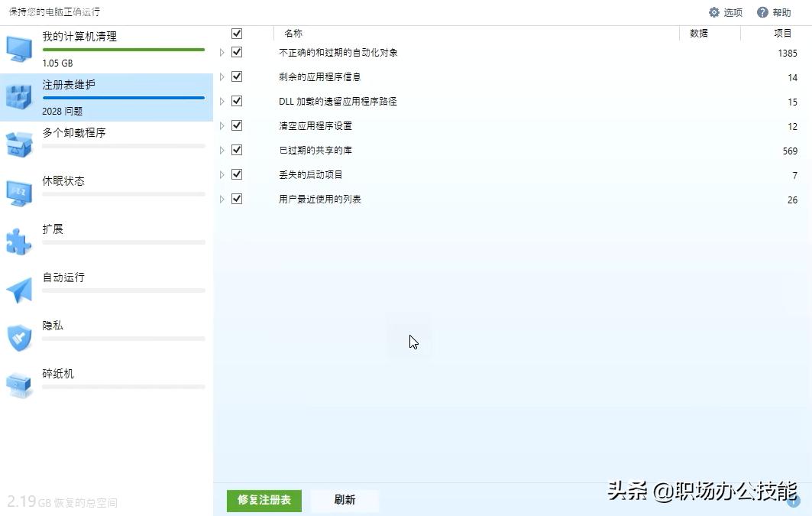Click the 修复注册表 button
812x516 pixels.
pyautogui.click(x=263, y=501)
